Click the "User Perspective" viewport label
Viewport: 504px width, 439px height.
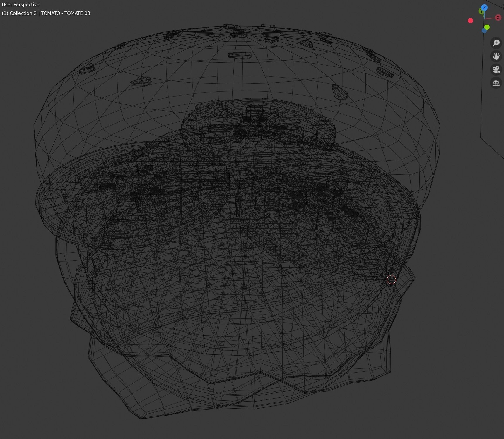tap(20, 4)
